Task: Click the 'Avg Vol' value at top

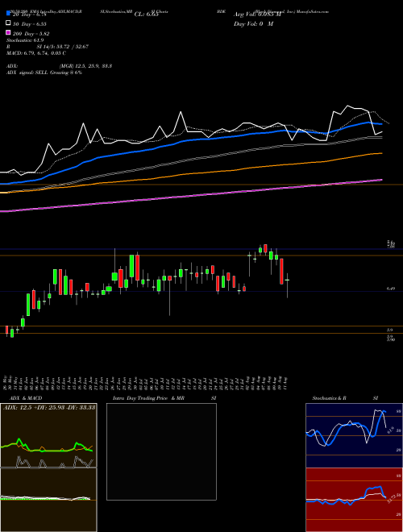Action: tap(257, 15)
